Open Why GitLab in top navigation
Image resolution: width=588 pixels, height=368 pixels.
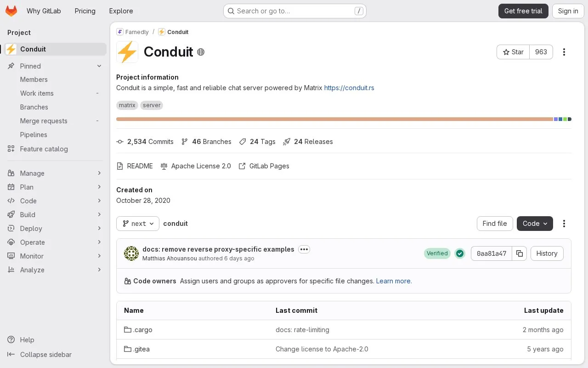pyautogui.click(x=44, y=11)
